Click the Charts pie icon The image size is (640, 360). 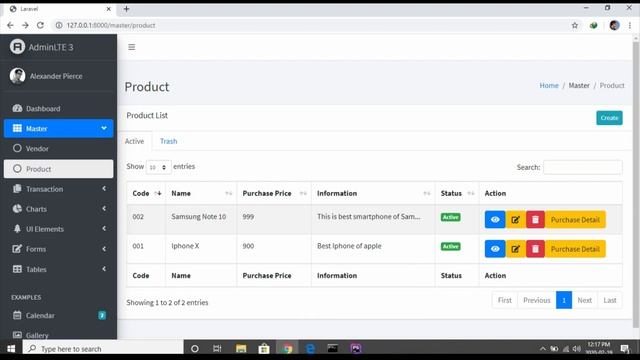tap(17, 209)
